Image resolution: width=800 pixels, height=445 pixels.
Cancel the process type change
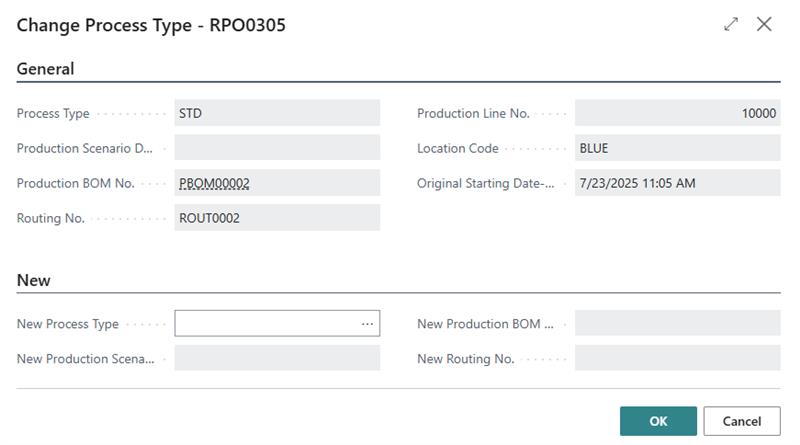(741, 421)
